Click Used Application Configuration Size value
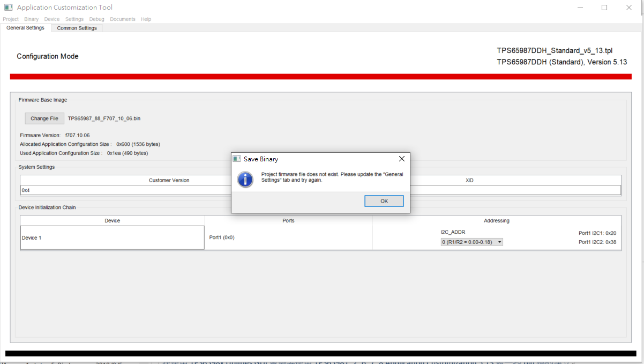The width and height of the screenshot is (644, 364). (128, 153)
